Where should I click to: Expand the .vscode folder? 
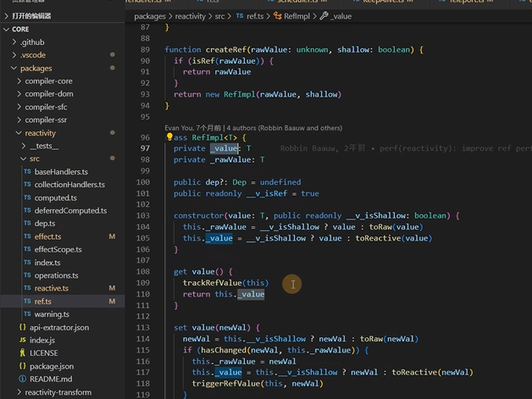click(x=14, y=55)
